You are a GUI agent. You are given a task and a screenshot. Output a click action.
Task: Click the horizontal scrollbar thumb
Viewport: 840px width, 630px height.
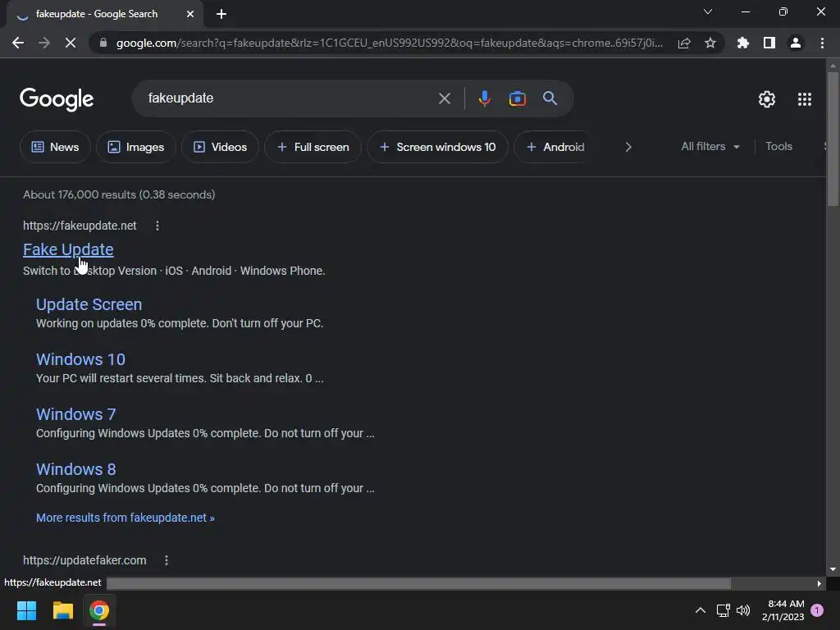tap(418, 583)
